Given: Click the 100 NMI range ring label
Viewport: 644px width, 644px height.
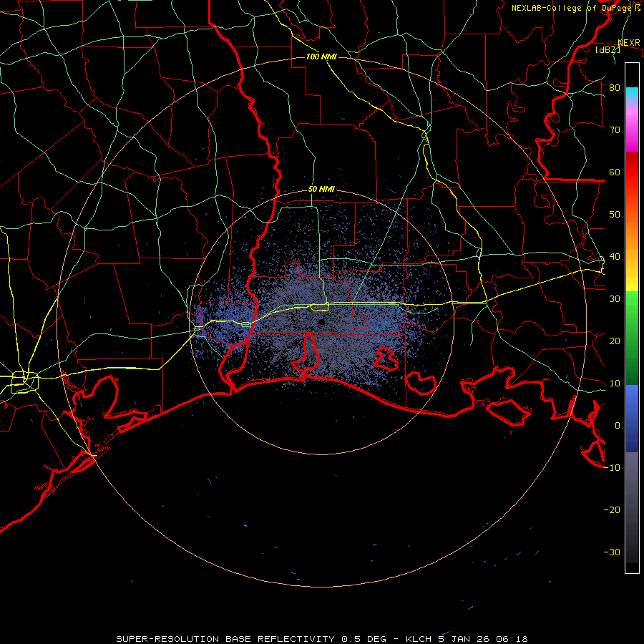Looking at the screenshot, I should point(321,57).
